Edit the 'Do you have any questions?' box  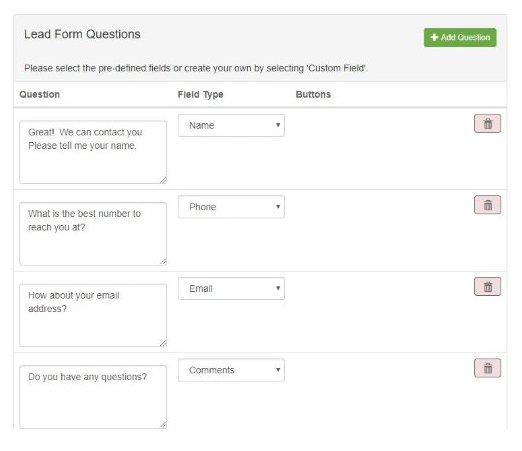(x=93, y=397)
